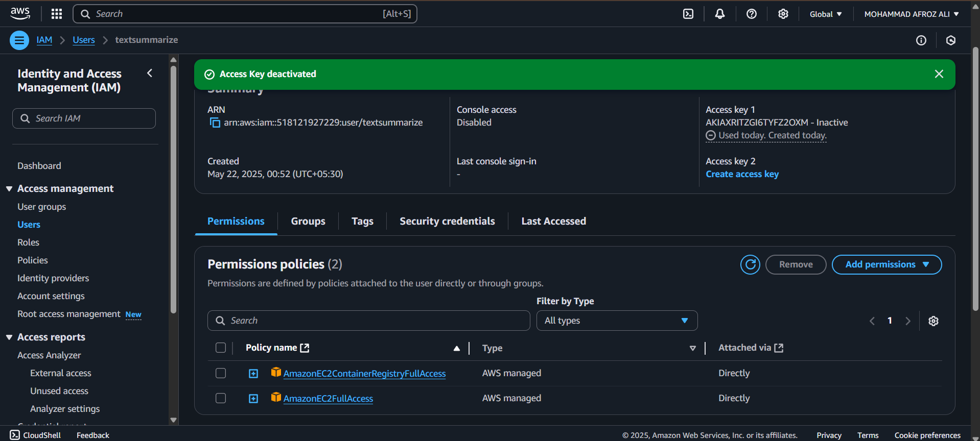The image size is (980, 441).
Task: Click the Create access key link
Action: [742, 174]
